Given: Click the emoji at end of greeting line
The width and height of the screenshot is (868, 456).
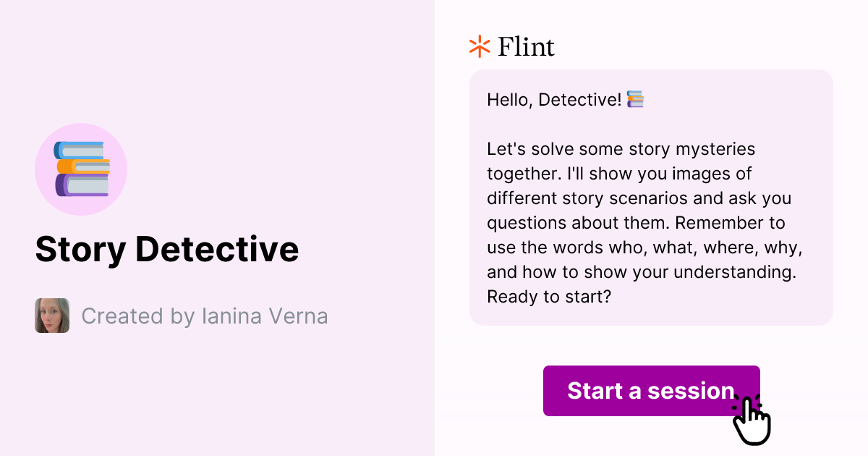Looking at the screenshot, I should [x=634, y=99].
